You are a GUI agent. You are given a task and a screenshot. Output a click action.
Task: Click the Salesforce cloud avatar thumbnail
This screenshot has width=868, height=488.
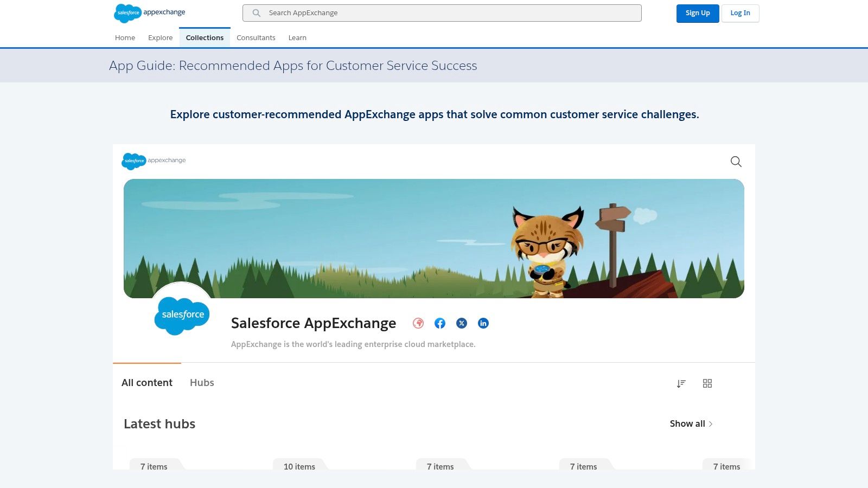(x=182, y=316)
